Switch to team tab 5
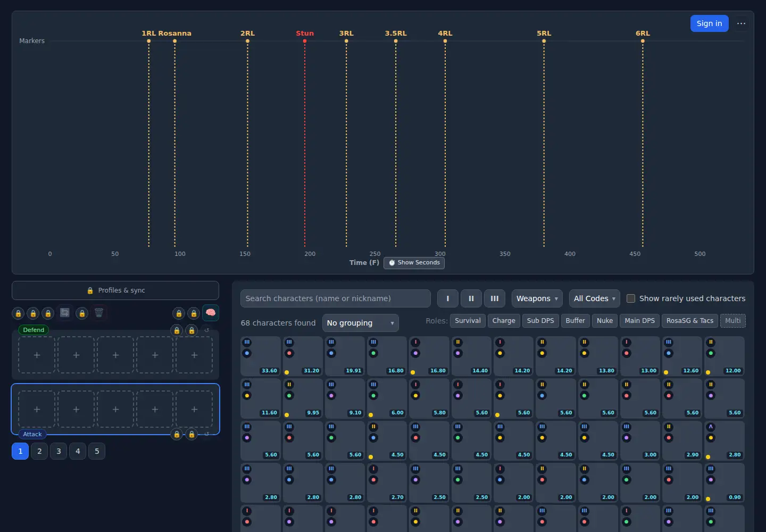This screenshot has height=532, width=766. [97, 451]
